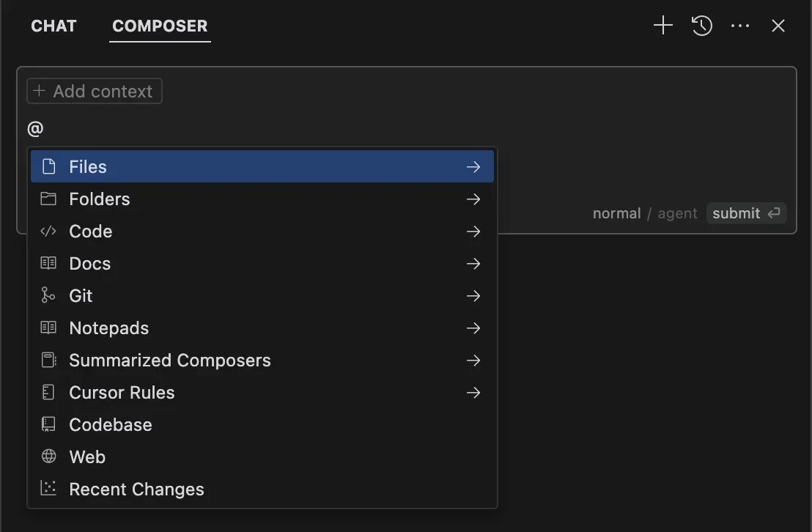Select the Web globe icon

[x=48, y=457]
